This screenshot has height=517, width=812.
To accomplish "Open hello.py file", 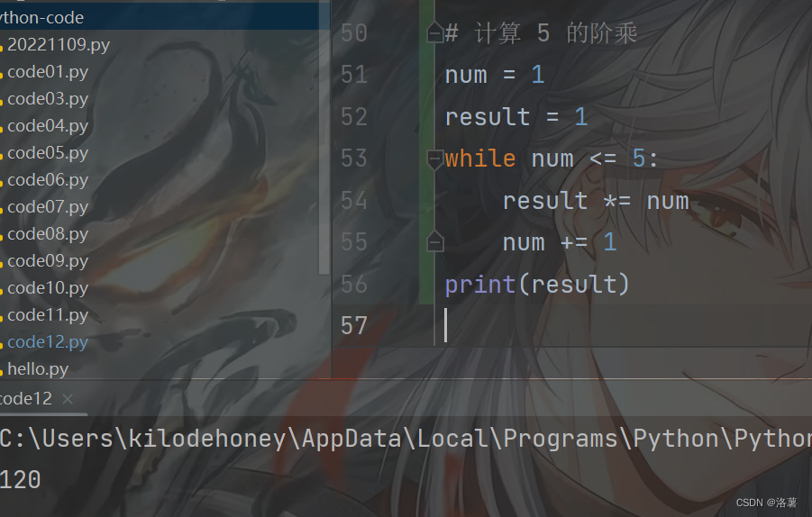I will click(37, 369).
